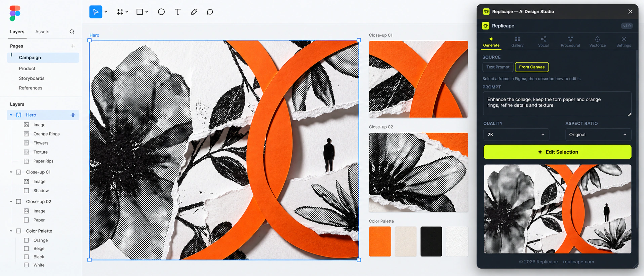Collapse the Hero layer group

[11, 115]
